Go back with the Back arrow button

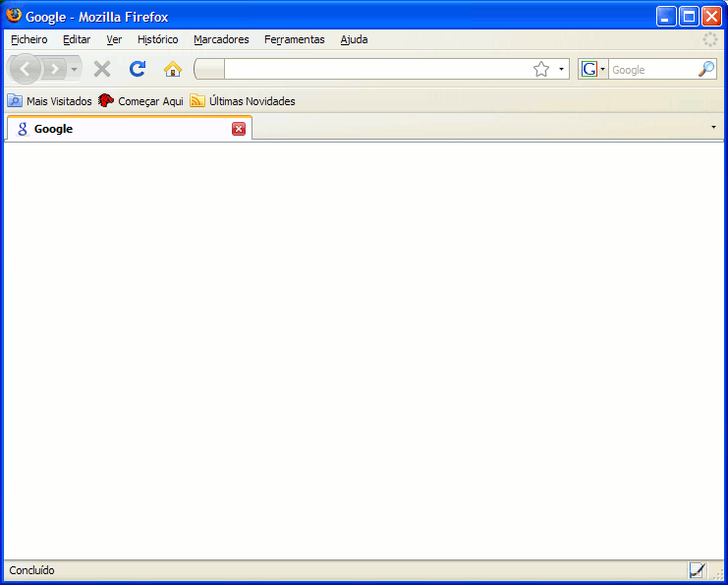(25, 69)
